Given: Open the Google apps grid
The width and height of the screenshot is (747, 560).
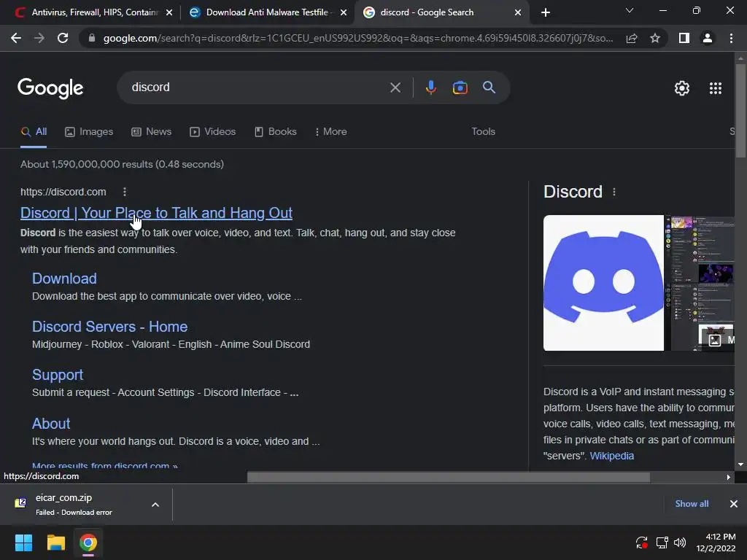Looking at the screenshot, I should click(716, 88).
